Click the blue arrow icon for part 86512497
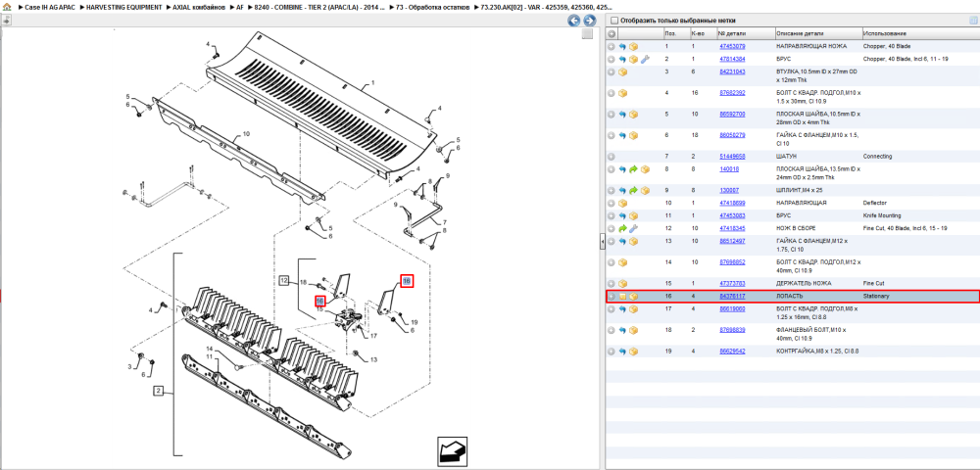 pyautogui.click(x=622, y=241)
